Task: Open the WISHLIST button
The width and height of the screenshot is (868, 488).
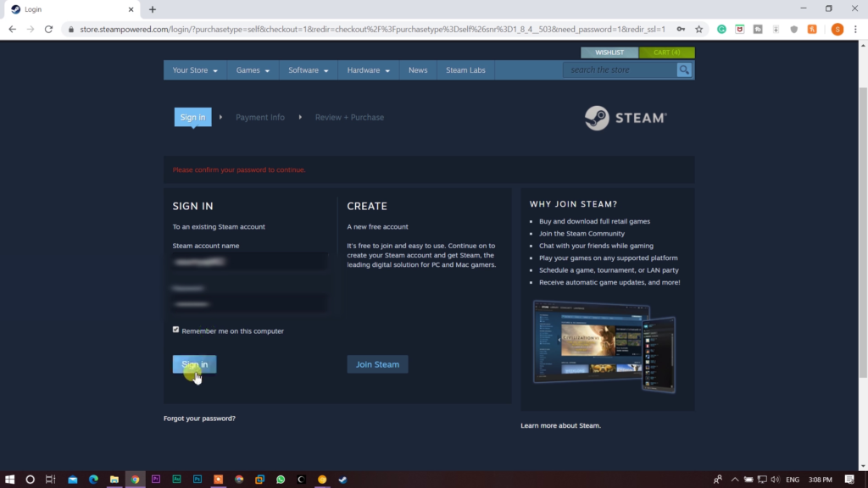Action: tap(609, 53)
